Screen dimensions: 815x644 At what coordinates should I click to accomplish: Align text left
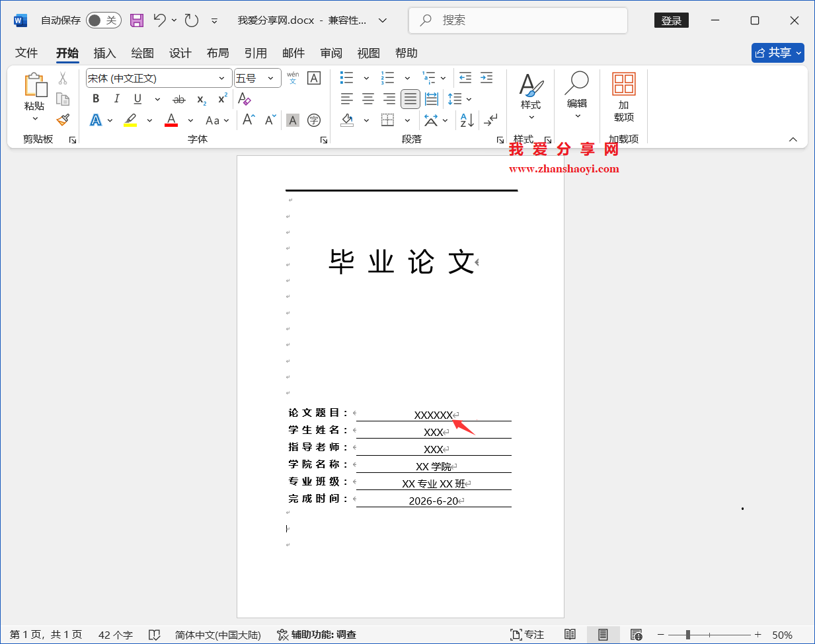[x=347, y=99]
